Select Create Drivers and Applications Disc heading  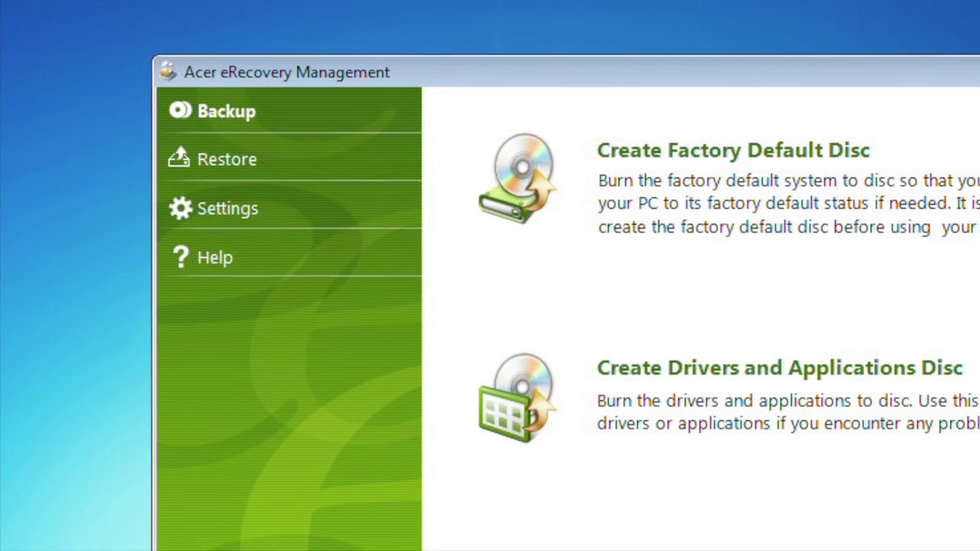779,367
